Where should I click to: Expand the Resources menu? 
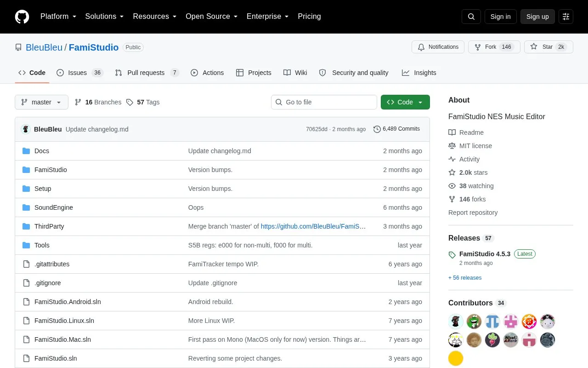pyautogui.click(x=155, y=17)
